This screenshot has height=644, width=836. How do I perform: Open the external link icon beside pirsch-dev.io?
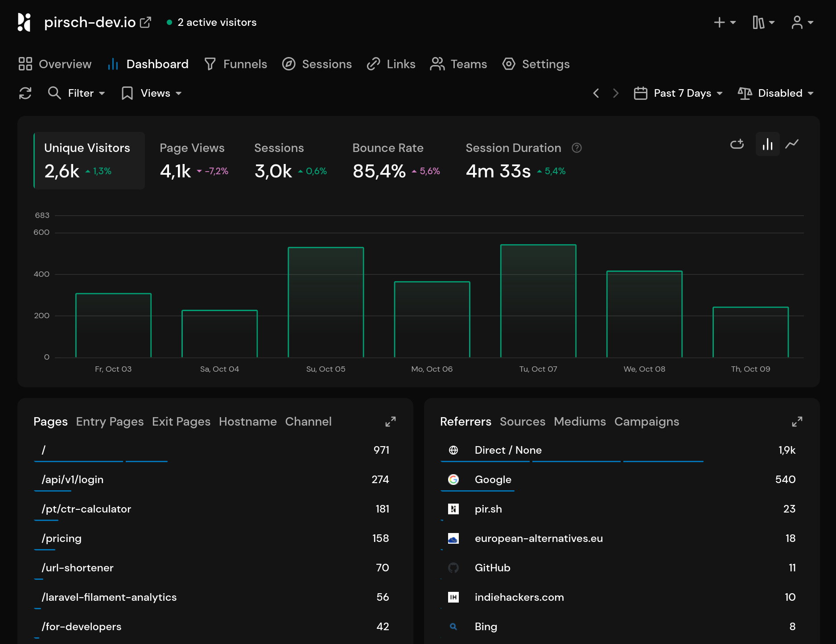[x=146, y=22]
